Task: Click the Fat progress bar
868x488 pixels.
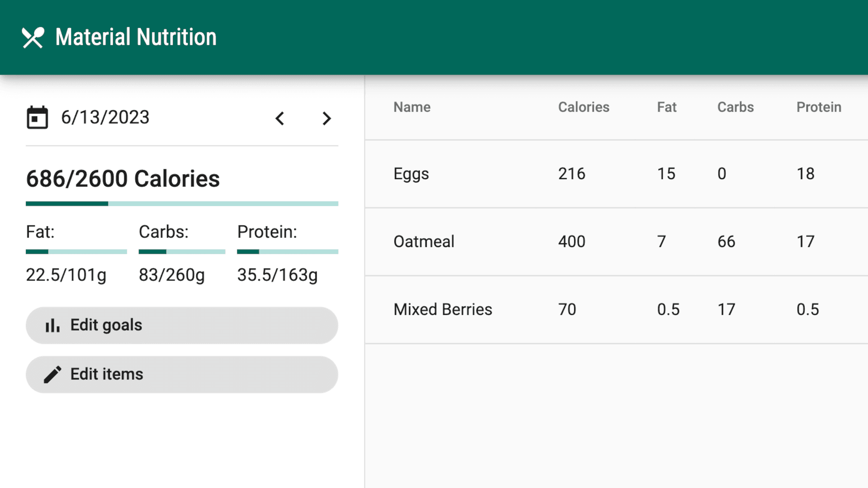Action: [75, 252]
